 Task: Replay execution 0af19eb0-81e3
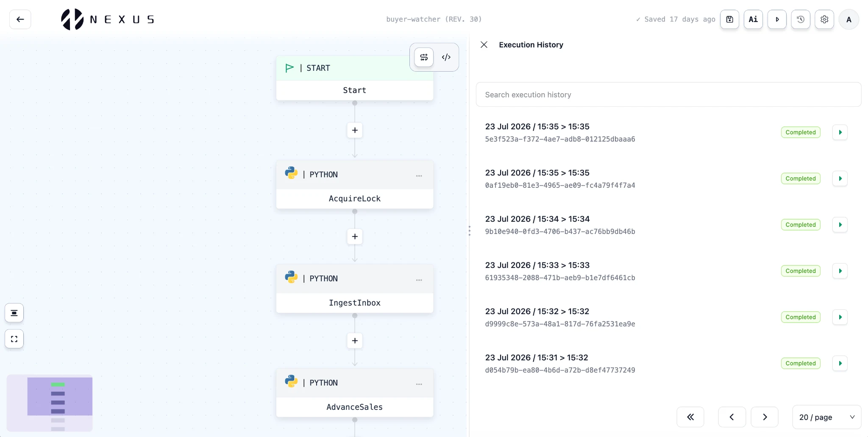click(x=840, y=178)
